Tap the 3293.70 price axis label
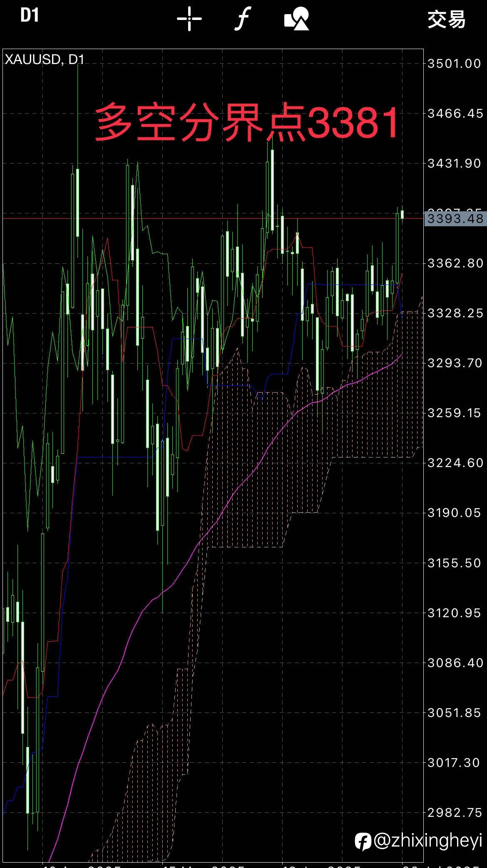The image size is (487, 868). (455, 363)
